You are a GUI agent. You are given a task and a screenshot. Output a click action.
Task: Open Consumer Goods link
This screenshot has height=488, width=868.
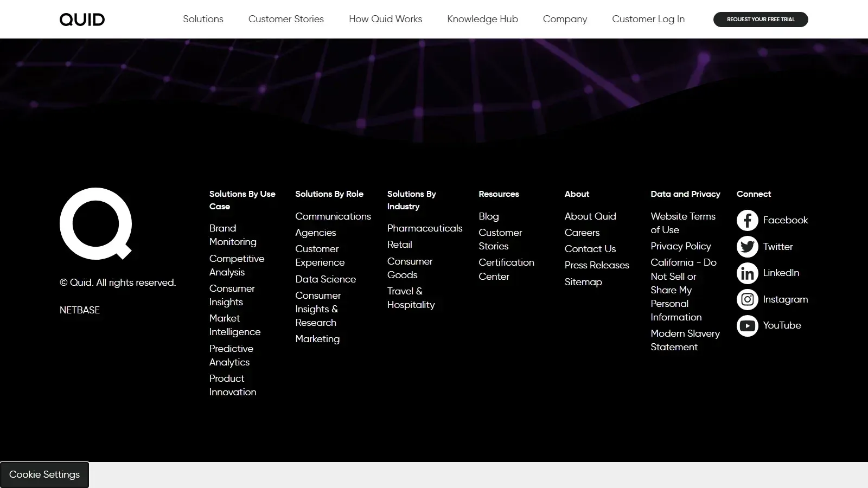[x=410, y=268]
